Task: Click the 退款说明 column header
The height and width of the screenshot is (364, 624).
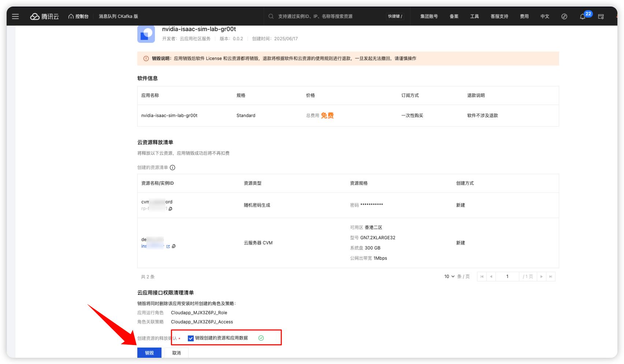Action: pyautogui.click(x=476, y=95)
